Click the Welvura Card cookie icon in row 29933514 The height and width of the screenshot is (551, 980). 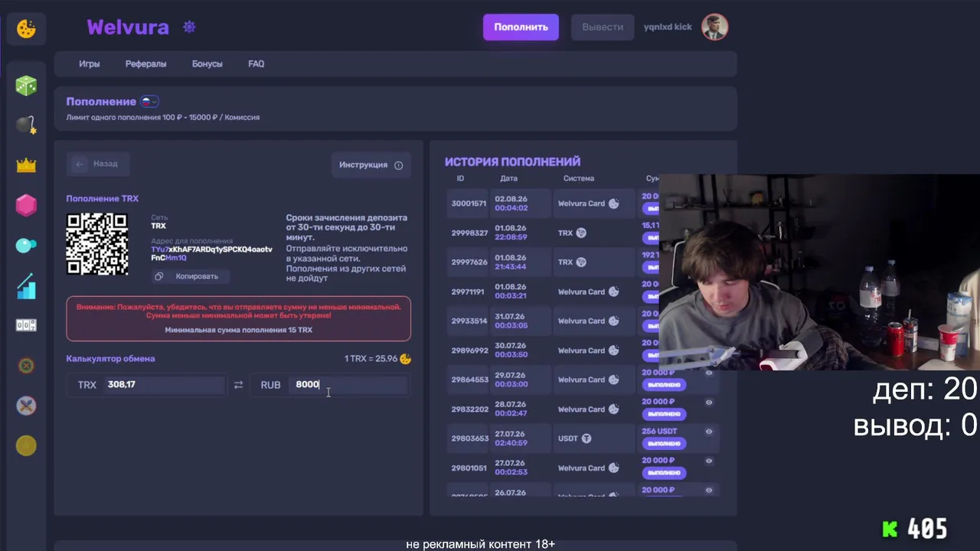pyautogui.click(x=613, y=321)
